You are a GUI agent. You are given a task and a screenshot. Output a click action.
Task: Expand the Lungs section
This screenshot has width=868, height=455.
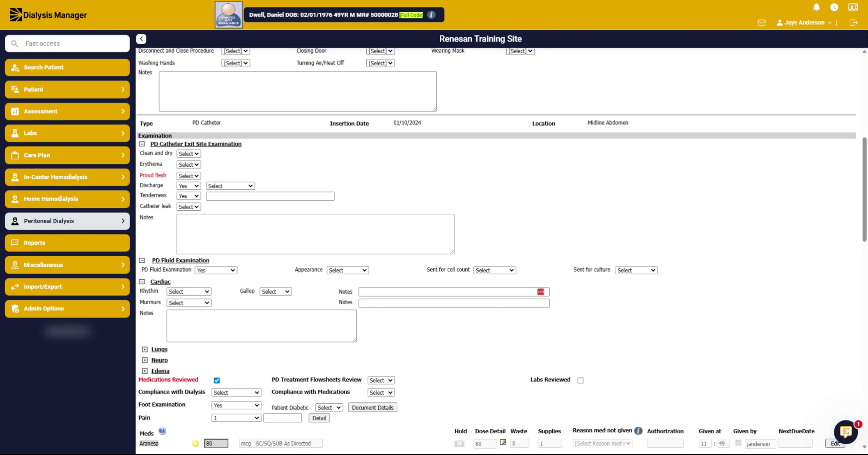(145, 349)
